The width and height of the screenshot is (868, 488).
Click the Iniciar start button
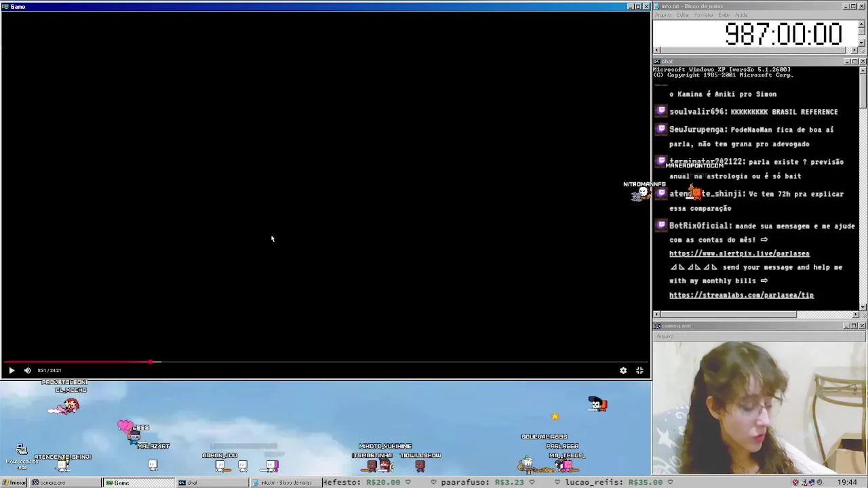[x=14, y=483]
